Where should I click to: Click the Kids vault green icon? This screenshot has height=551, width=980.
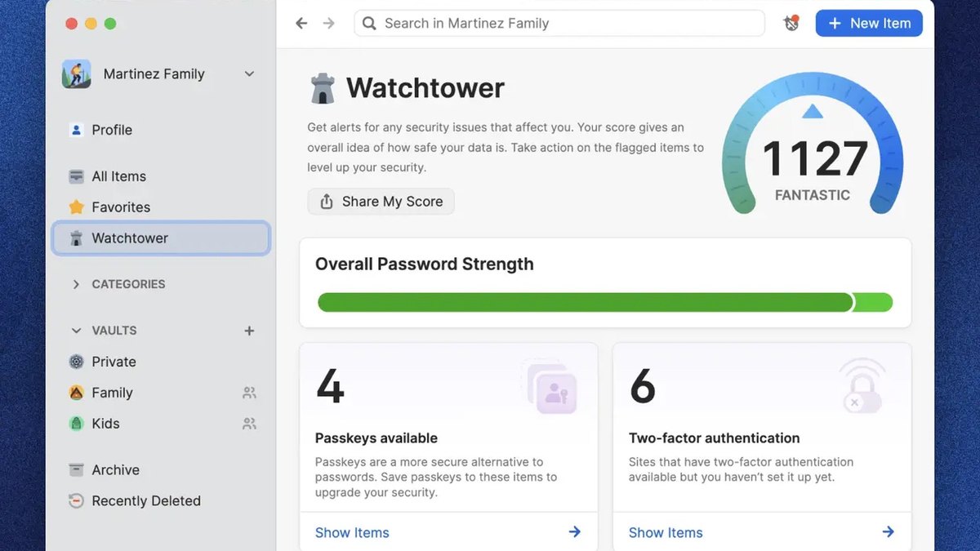click(x=77, y=424)
